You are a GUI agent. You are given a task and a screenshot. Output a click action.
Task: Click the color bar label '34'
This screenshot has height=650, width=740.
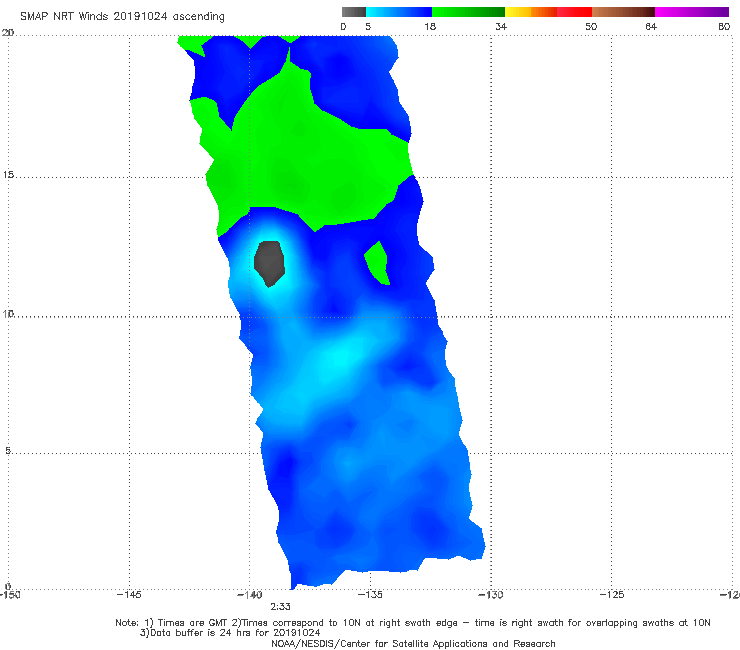[x=501, y=26]
